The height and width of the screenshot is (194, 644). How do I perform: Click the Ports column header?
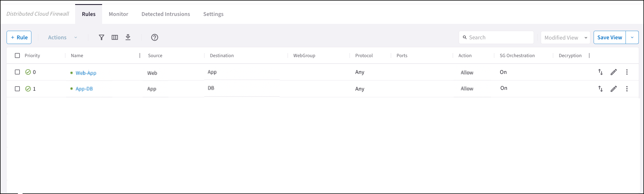(x=402, y=56)
